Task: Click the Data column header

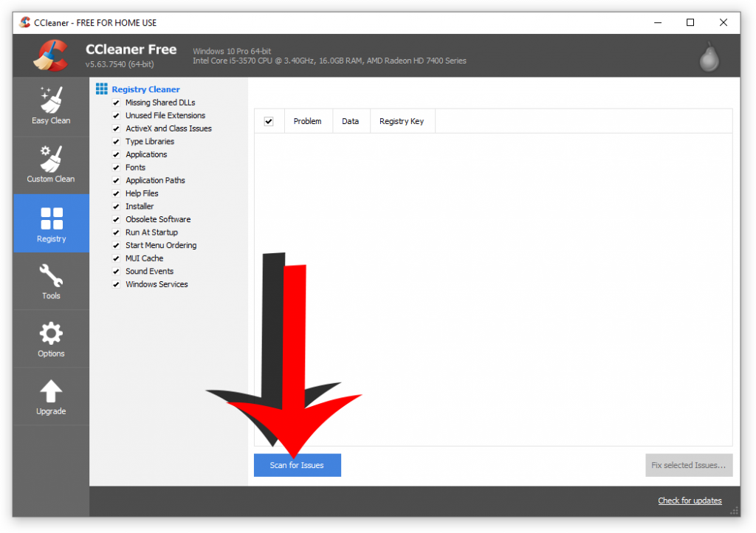Action: point(350,121)
